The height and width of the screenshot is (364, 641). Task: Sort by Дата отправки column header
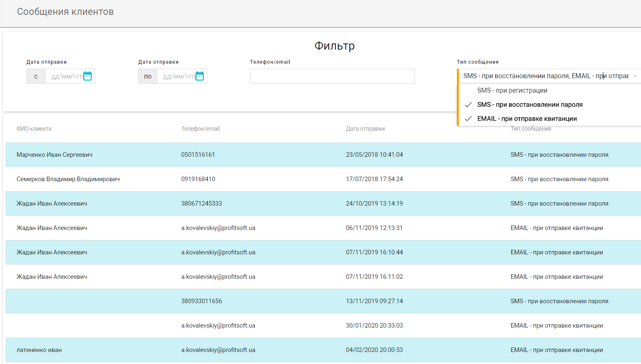365,129
